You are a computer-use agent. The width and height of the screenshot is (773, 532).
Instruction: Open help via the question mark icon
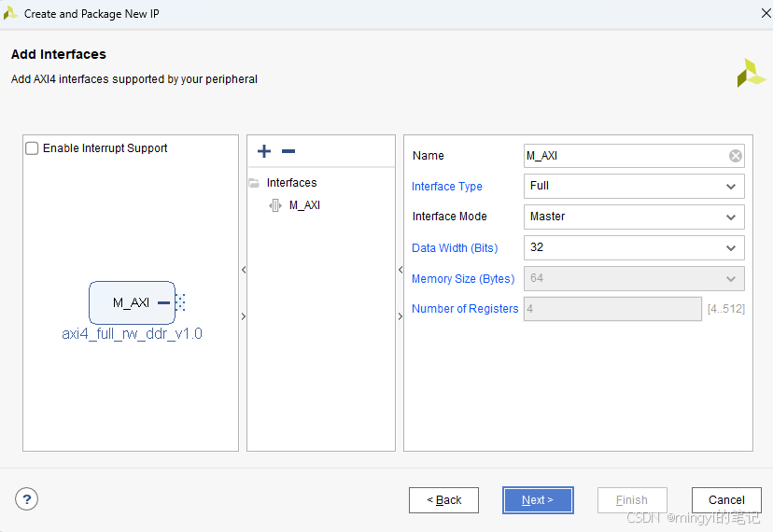pyautogui.click(x=27, y=499)
